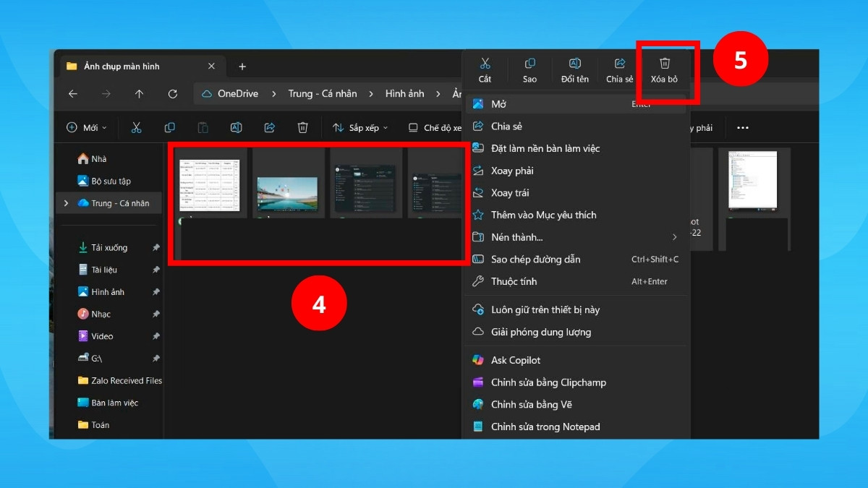Image resolution: width=868 pixels, height=488 pixels.
Task: Expand the Trung - Cá nhân tree node
Action: pos(66,203)
